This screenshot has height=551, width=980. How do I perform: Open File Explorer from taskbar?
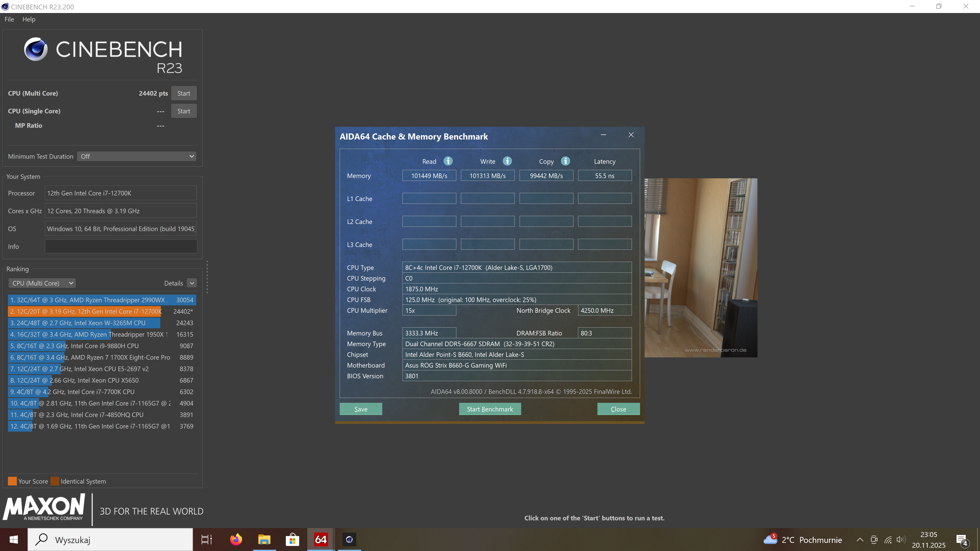264,539
